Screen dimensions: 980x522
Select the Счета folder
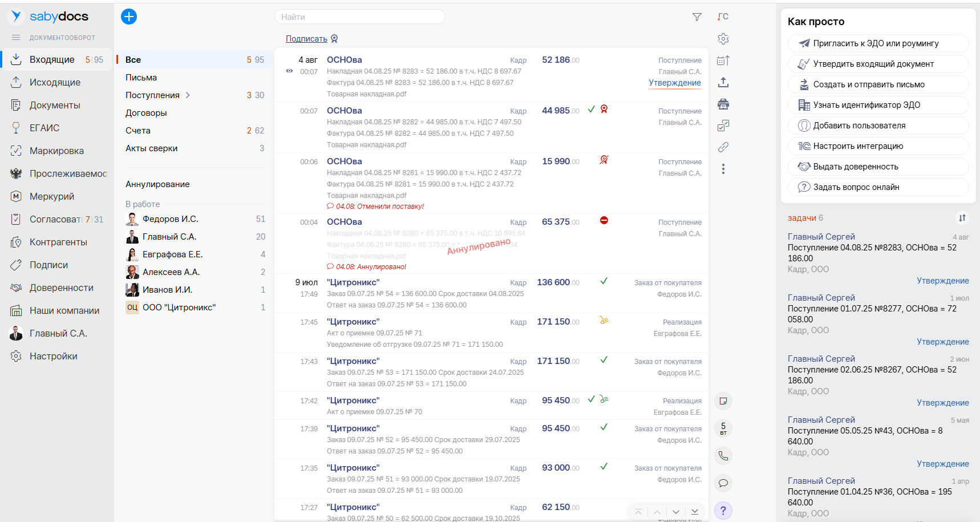pos(138,131)
